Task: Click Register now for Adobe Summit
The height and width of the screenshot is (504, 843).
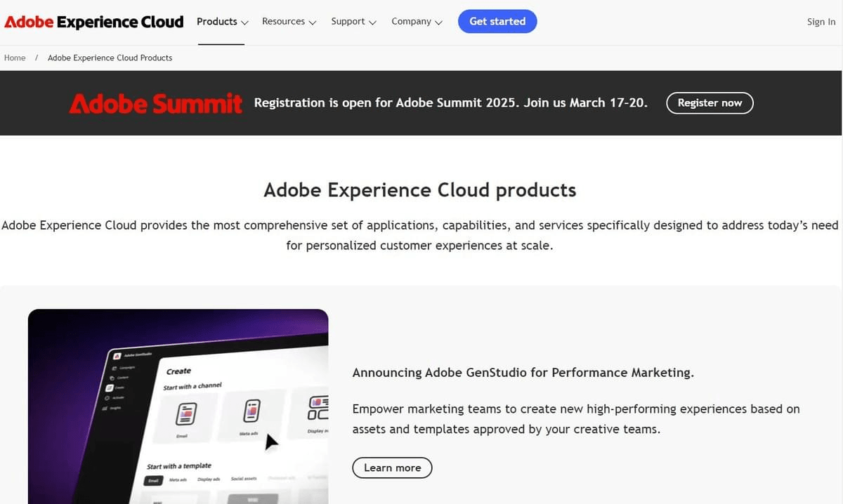Action: [x=709, y=103]
